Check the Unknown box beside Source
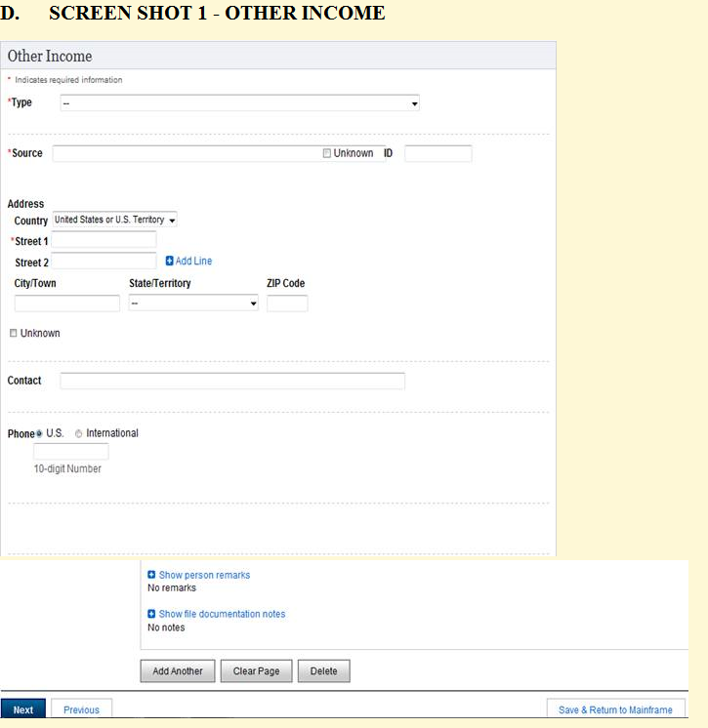Image resolution: width=708 pixels, height=728 pixels. 326,153
